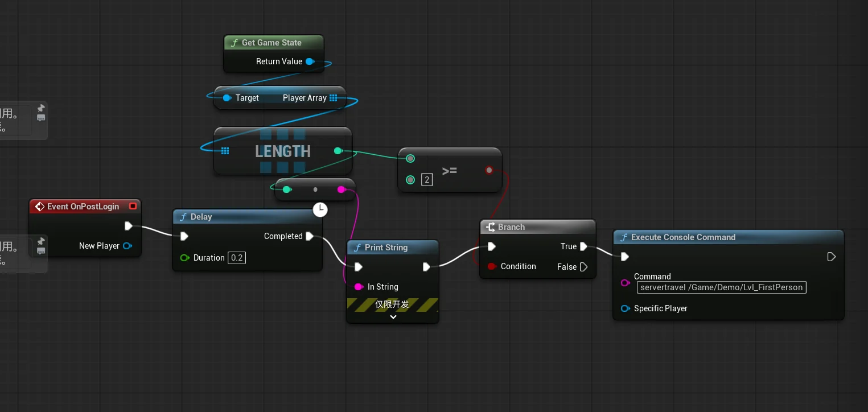This screenshot has width=868, height=412.
Task: Click the value 2 input on the >= node
Action: coord(427,180)
